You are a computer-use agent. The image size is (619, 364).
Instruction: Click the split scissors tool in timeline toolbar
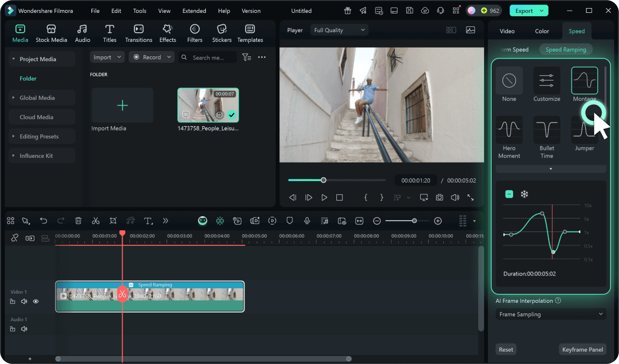pyautogui.click(x=96, y=221)
